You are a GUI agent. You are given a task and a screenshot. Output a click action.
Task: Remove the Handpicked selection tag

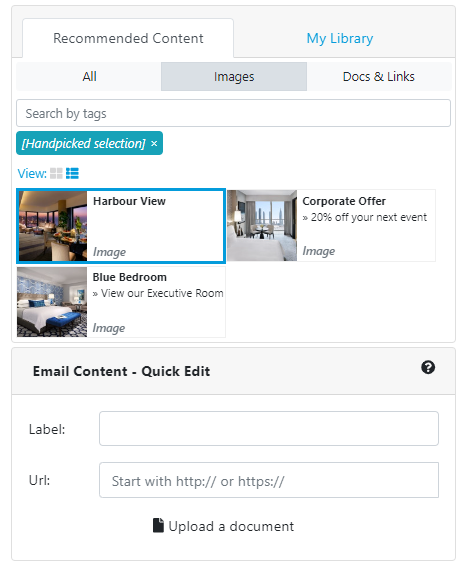pyautogui.click(x=154, y=143)
